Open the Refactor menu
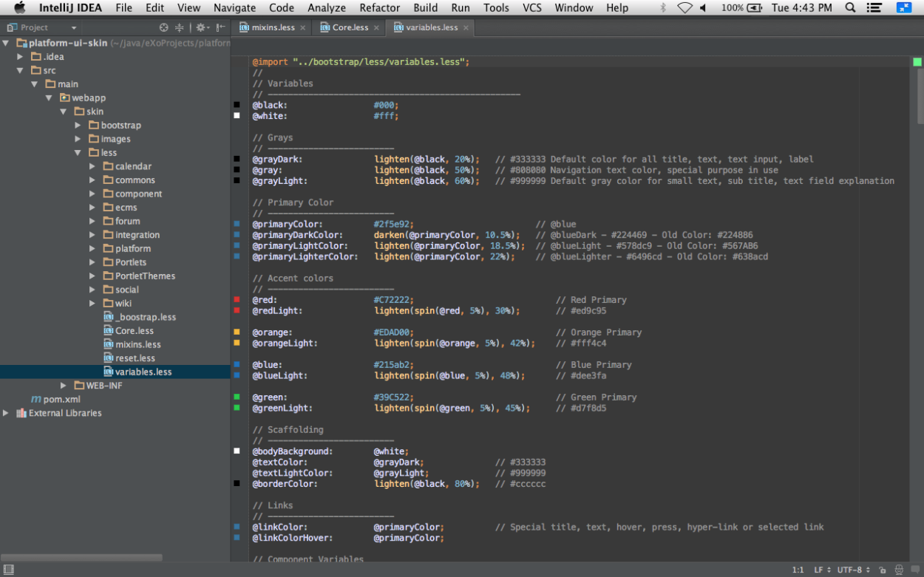Screen dimensions: 924x577 tap(379, 7)
